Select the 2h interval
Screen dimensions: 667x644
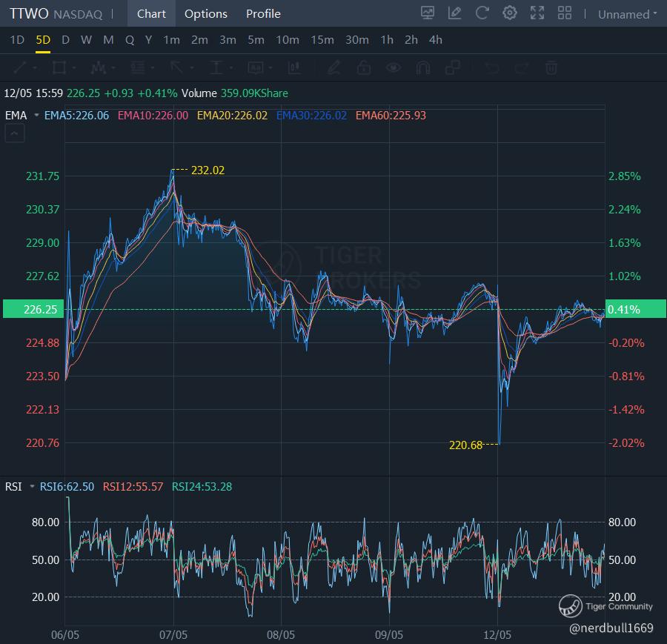tap(411, 40)
